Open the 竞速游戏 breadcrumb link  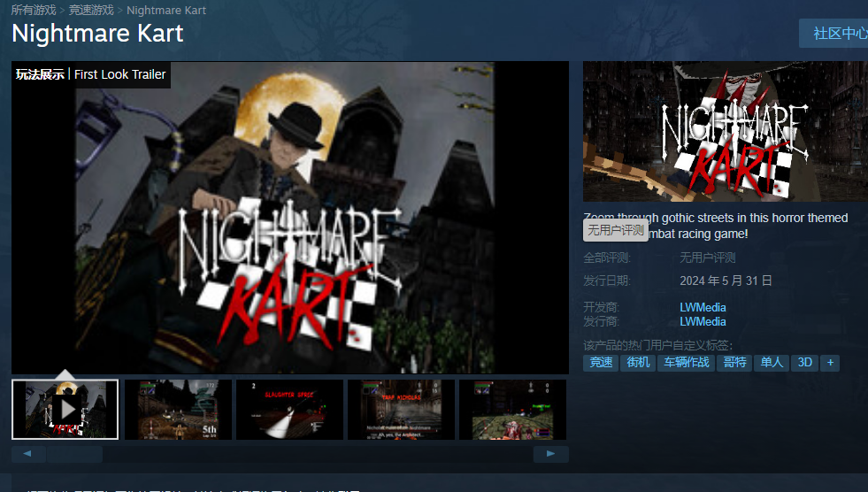tap(91, 10)
